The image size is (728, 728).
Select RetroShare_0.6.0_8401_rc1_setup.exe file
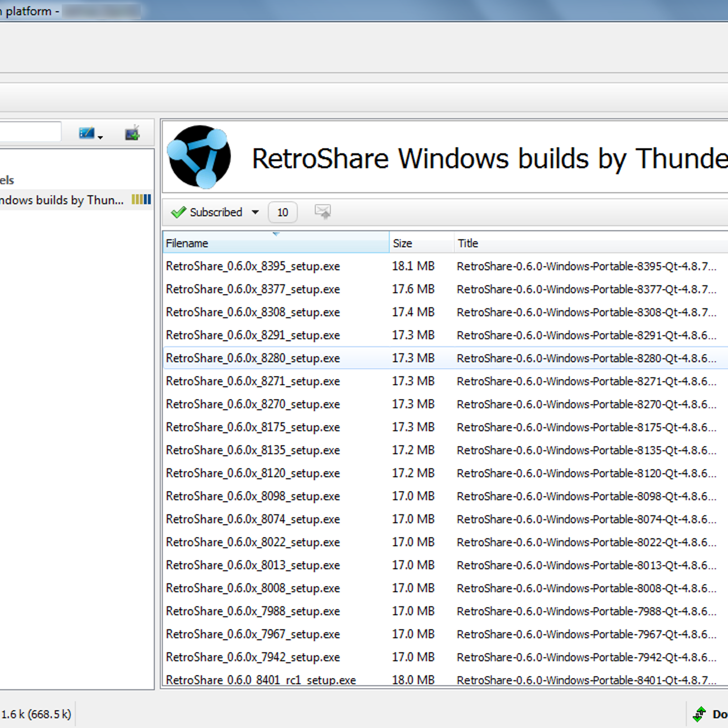pyautogui.click(x=261, y=680)
